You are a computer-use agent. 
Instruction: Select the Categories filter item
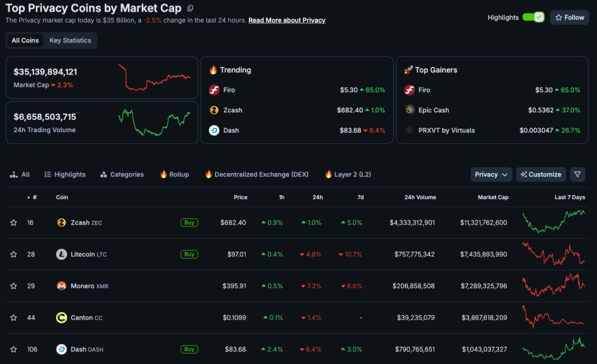point(121,174)
